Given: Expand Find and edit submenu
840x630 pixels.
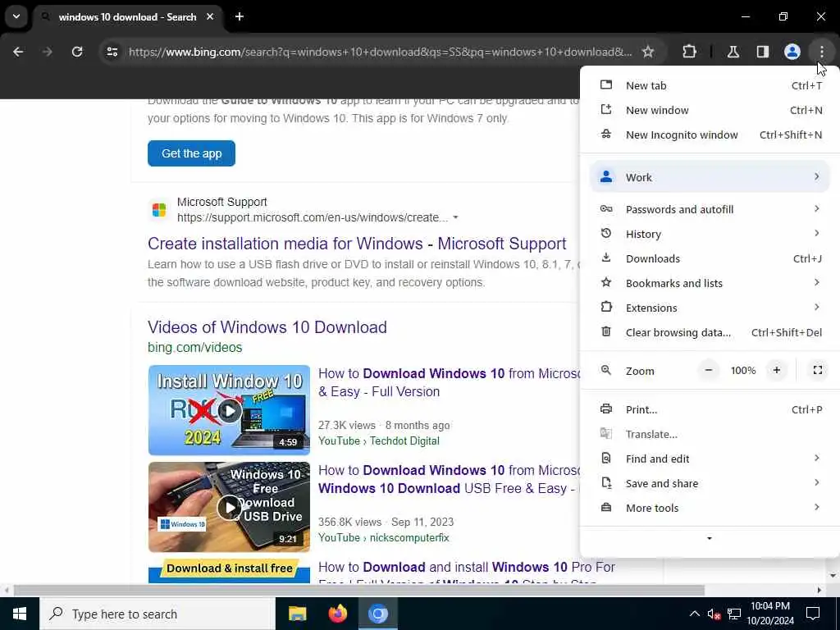Looking at the screenshot, I should click(x=710, y=459).
